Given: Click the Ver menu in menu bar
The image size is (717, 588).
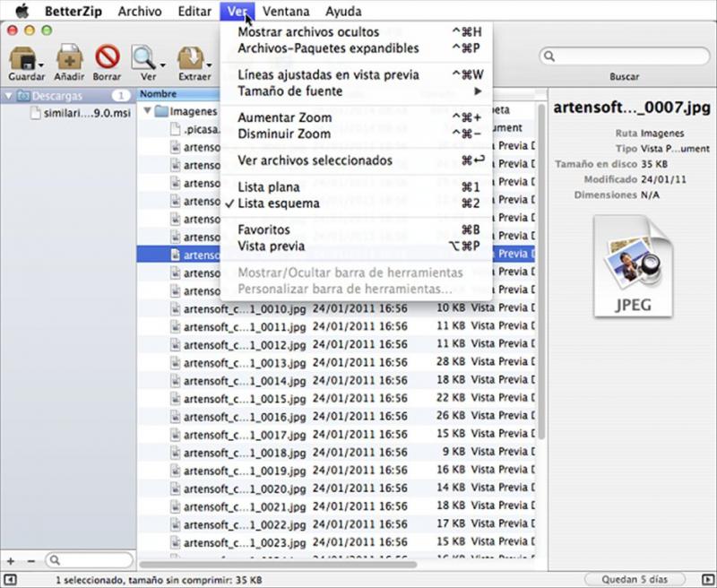Looking at the screenshot, I should pyautogui.click(x=238, y=11).
